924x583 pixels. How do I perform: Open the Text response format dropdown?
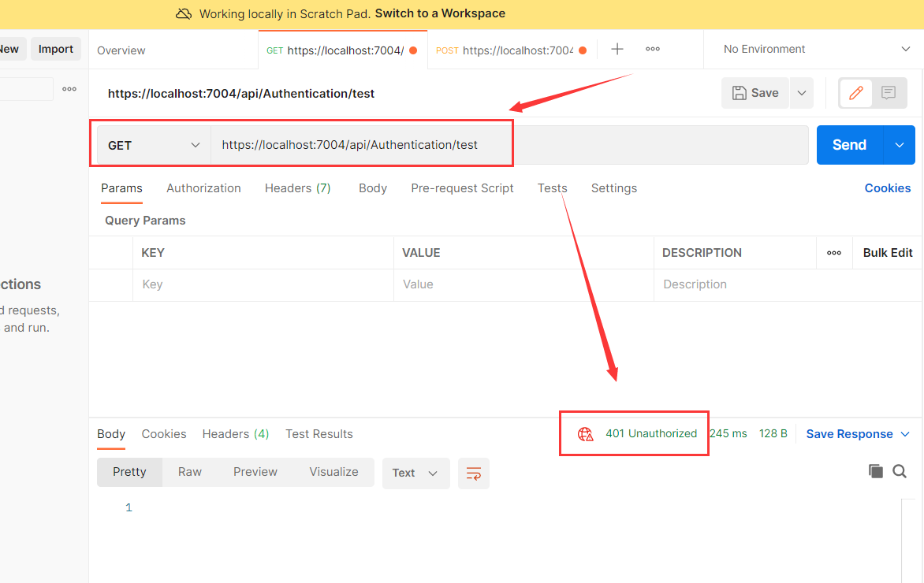tap(415, 473)
